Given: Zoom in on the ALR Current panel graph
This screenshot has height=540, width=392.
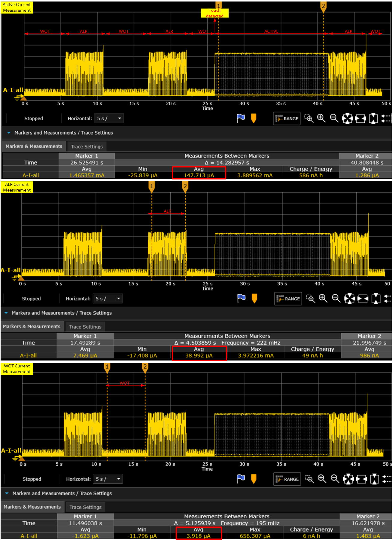Looking at the screenshot, I should coord(323,299).
